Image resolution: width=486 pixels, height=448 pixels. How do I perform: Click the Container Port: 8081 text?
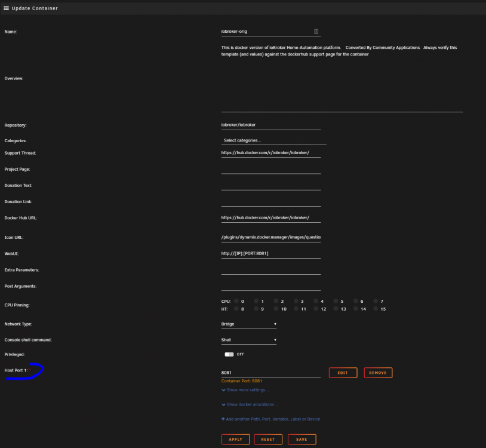coord(241,381)
